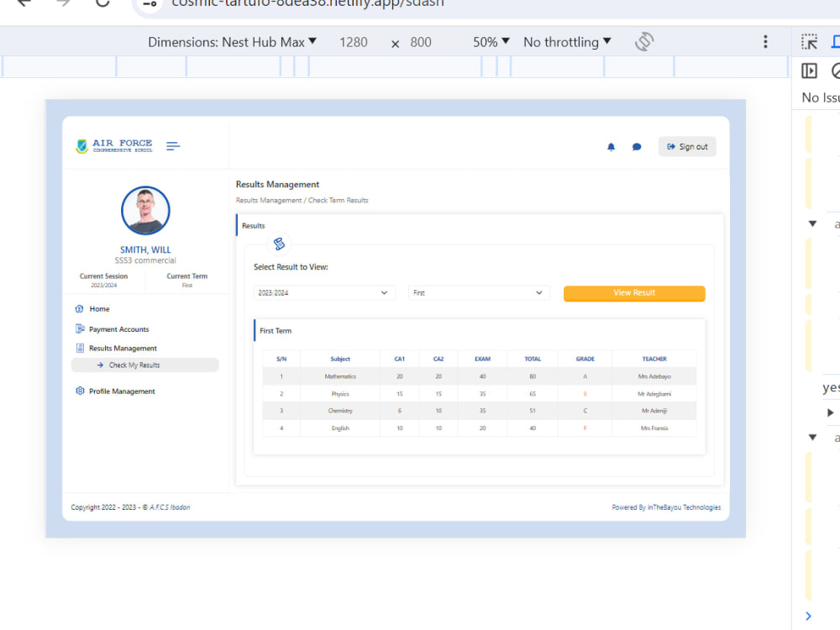Viewport: 840px width, 630px height.
Task: Reload the page with browser refresh icon
Action: pos(102,3)
